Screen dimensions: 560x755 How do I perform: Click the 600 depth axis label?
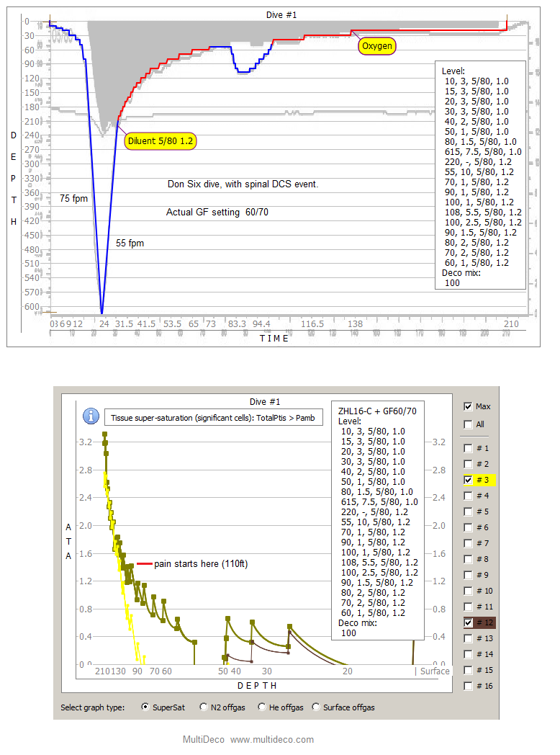point(32,307)
